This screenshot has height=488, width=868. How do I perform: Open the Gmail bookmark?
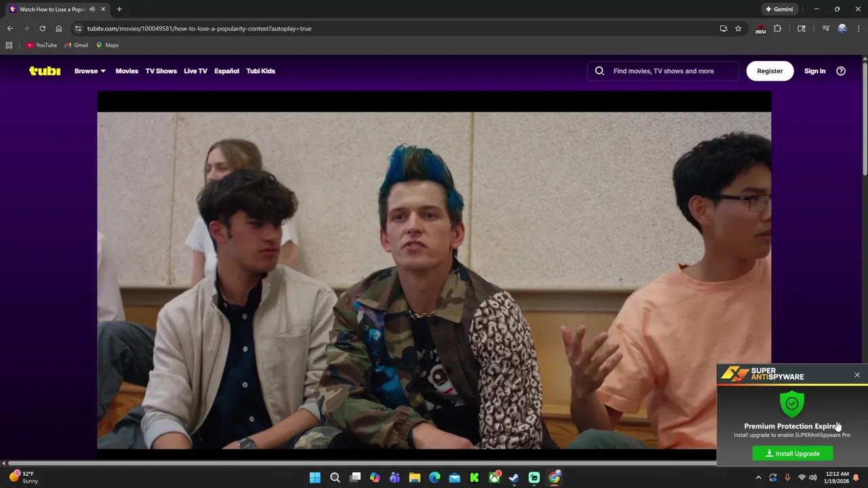coord(77,45)
